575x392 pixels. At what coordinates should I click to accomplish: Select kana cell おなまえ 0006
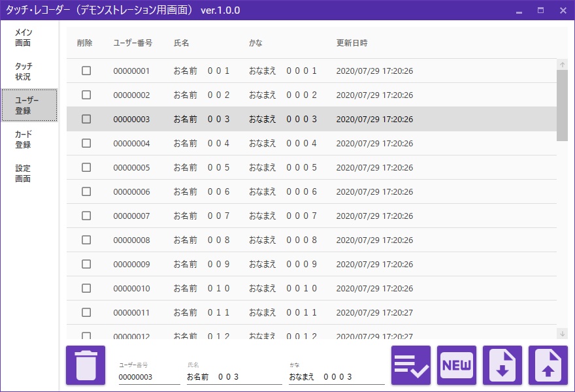click(x=283, y=192)
